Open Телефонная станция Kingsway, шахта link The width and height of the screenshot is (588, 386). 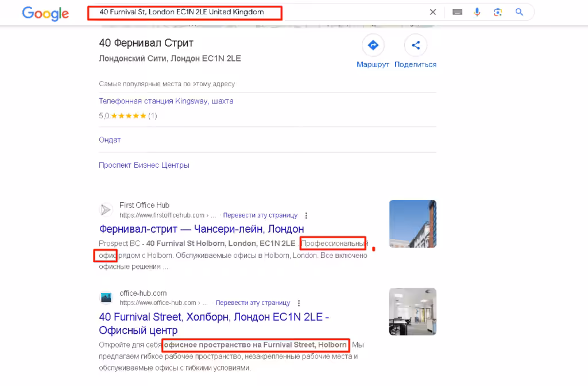pos(166,101)
